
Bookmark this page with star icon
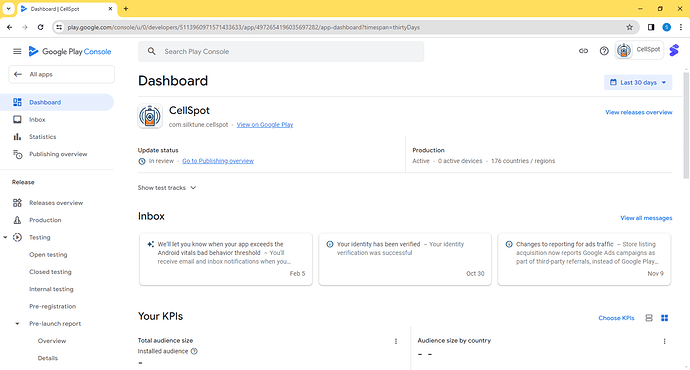point(629,27)
